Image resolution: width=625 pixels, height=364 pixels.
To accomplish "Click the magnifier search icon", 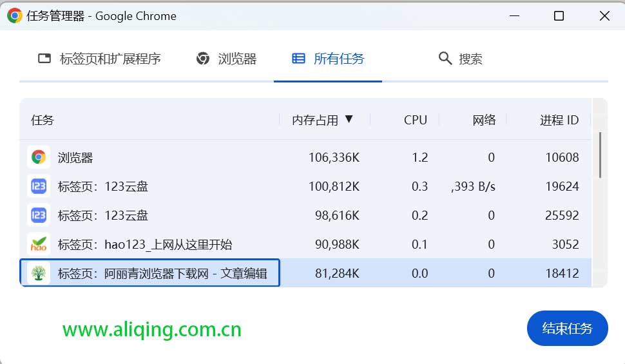I will [445, 59].
